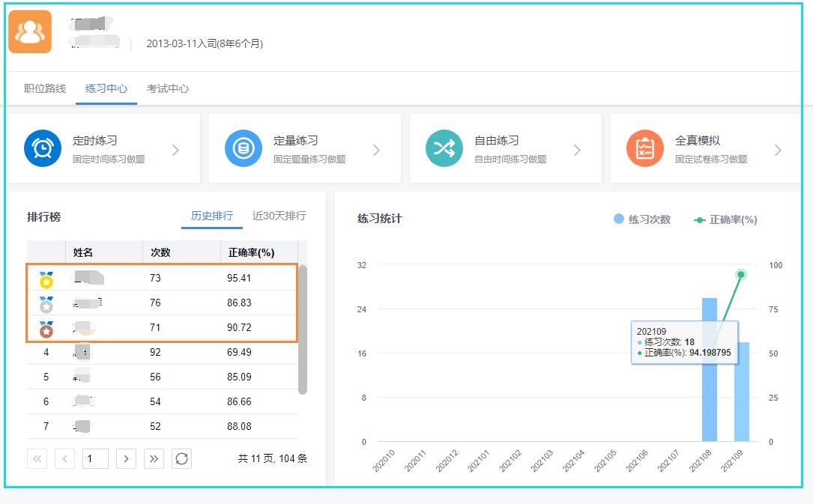The height and width of the screenshot is (504, 813).
Task: Click the orange user avatar icon
Action: point(30,33)
